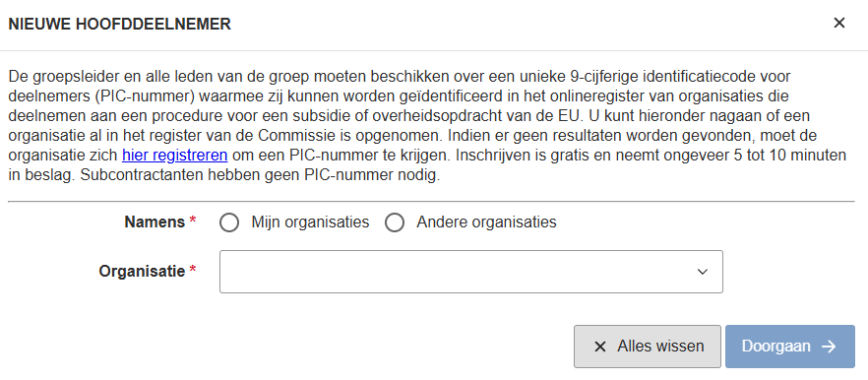Expand the Organisatie list via chevron arrow
The width and height of the screenshot is (868, 380).
tap(703, 272)
